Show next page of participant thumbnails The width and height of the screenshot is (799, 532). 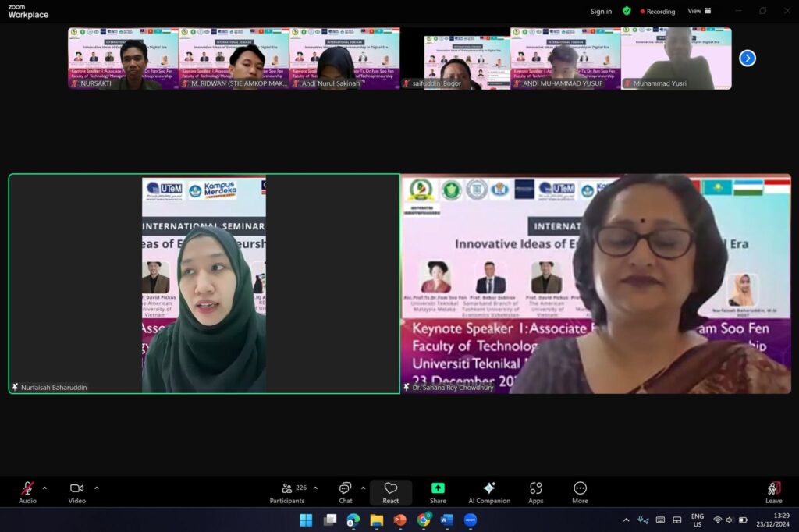pyautogui.click(x=747, y=58)
